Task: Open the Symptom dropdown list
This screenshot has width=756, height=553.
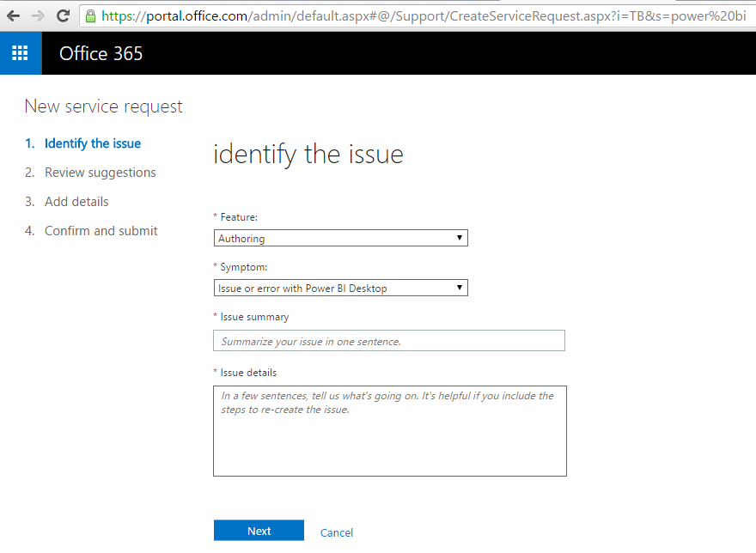Action: coord(340,288)
